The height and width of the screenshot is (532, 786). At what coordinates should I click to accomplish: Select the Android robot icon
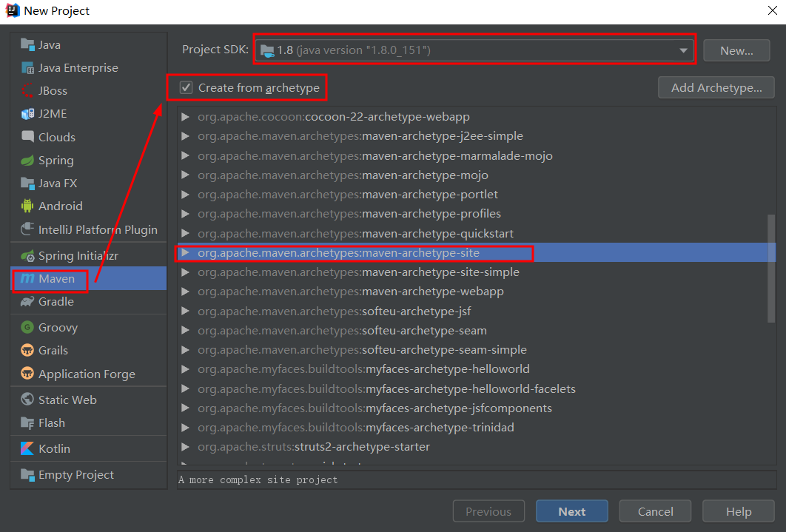(x=27, y=206)
